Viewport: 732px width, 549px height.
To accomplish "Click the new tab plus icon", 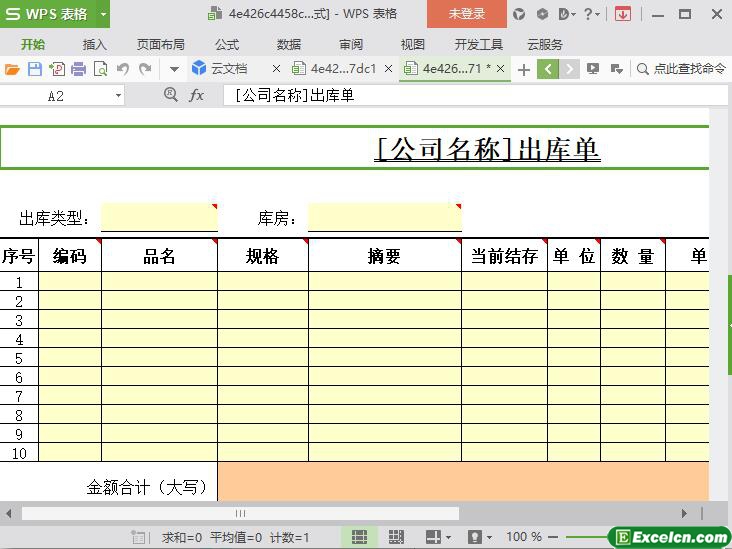I will pos(523,69).
